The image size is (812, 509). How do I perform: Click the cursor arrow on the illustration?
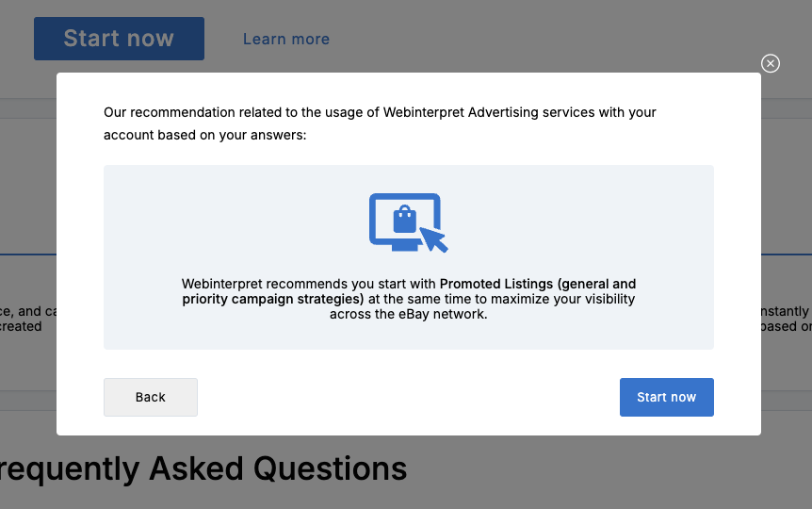click(x=433, y=239)
